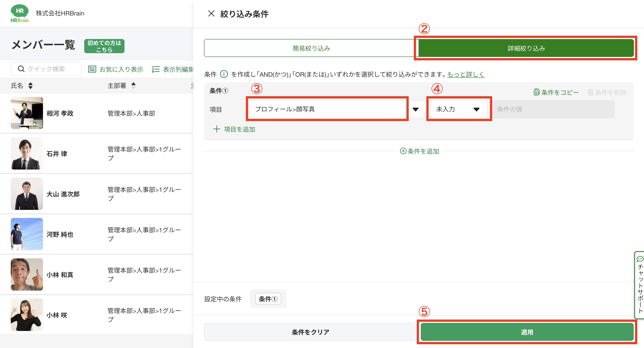Switch to the 簡易絞り込み tab
This screenshot has width=644, height=348.
311,48
